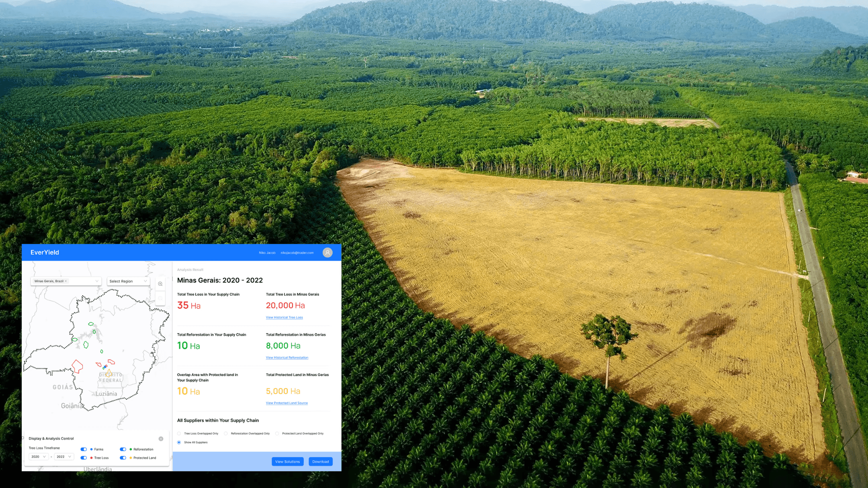
Task: Expand the Minas Gerais location dropdown
Action: 97,281
